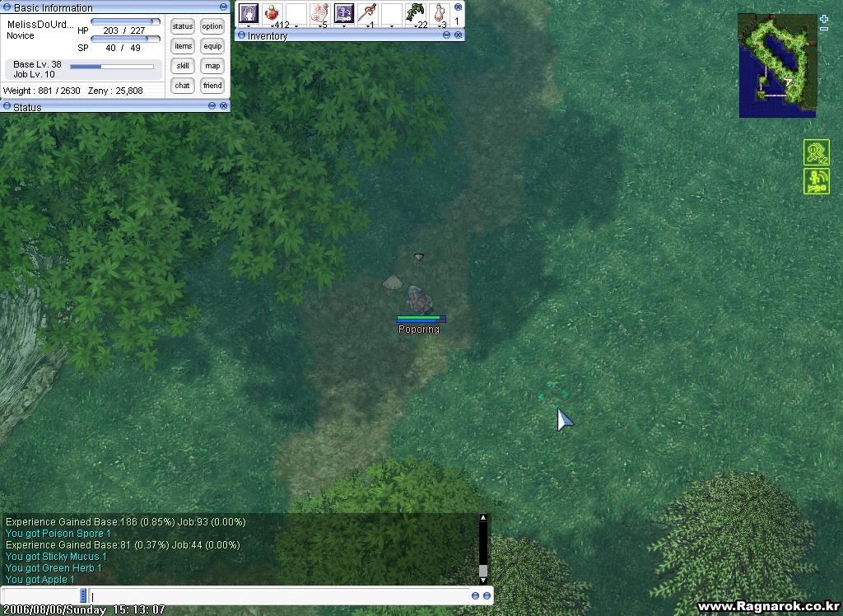Zoom in the minimap with the plus icon
The image size is (843, 616).
824,19
